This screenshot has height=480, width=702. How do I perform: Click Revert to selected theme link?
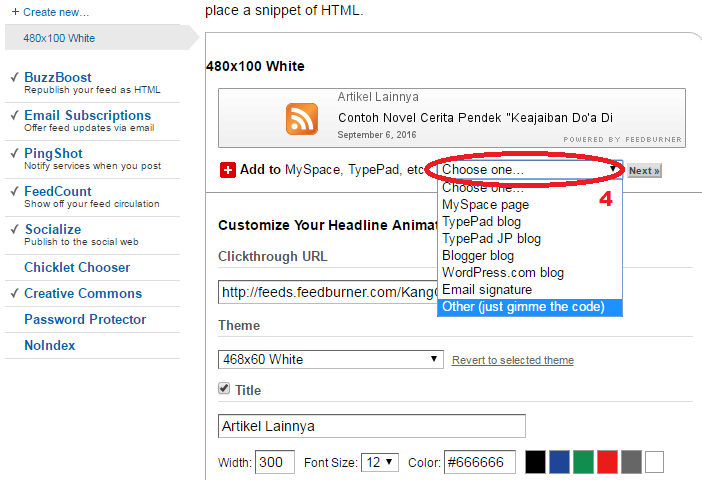coord(513,360)
